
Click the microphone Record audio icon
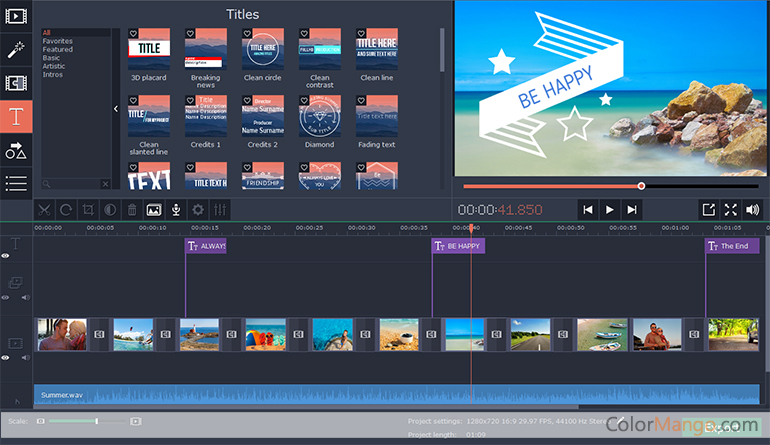pos(176,210)
